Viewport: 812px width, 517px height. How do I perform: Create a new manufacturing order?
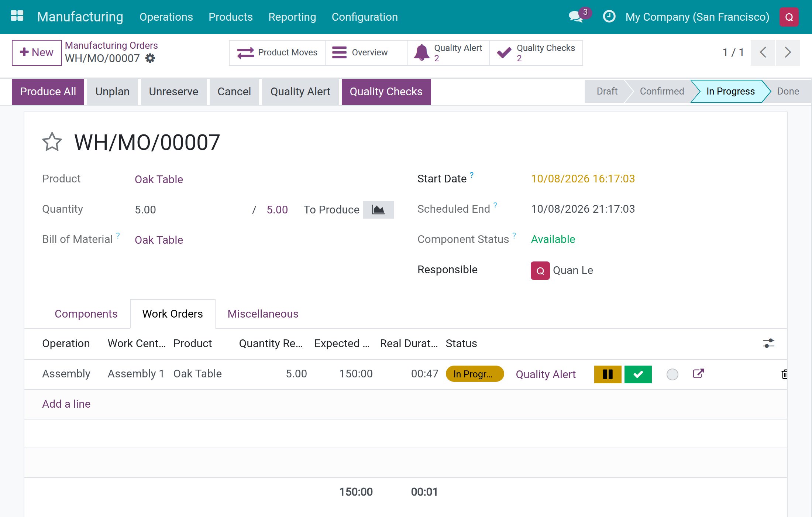pyautogui.click(x=37, y=52)
